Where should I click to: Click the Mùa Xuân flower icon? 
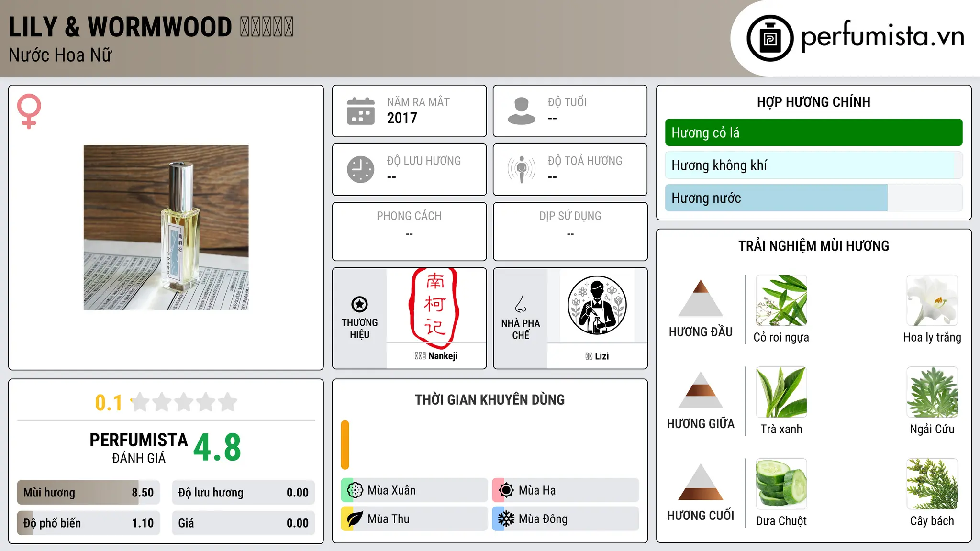355,490
